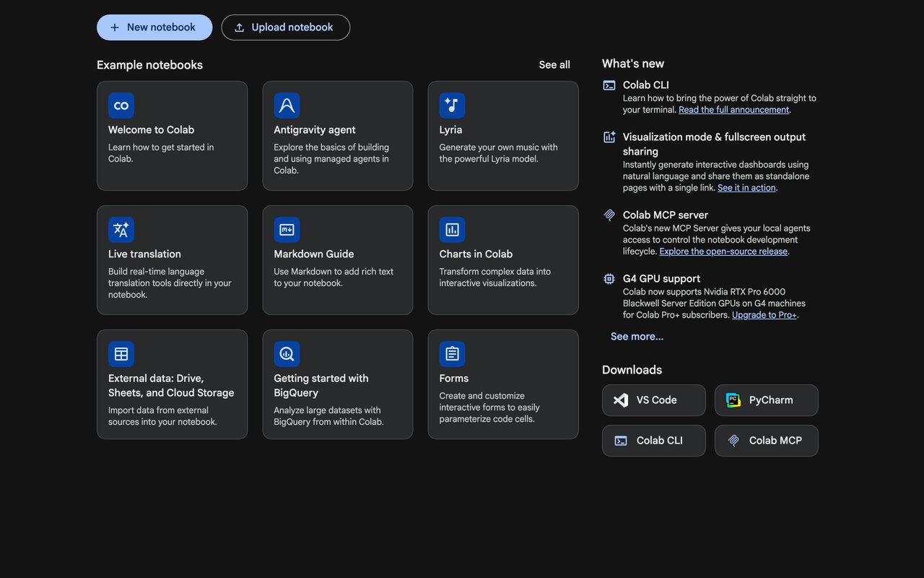
Task: Open the Antigravity agent notebook title
Action: [315, 130]
